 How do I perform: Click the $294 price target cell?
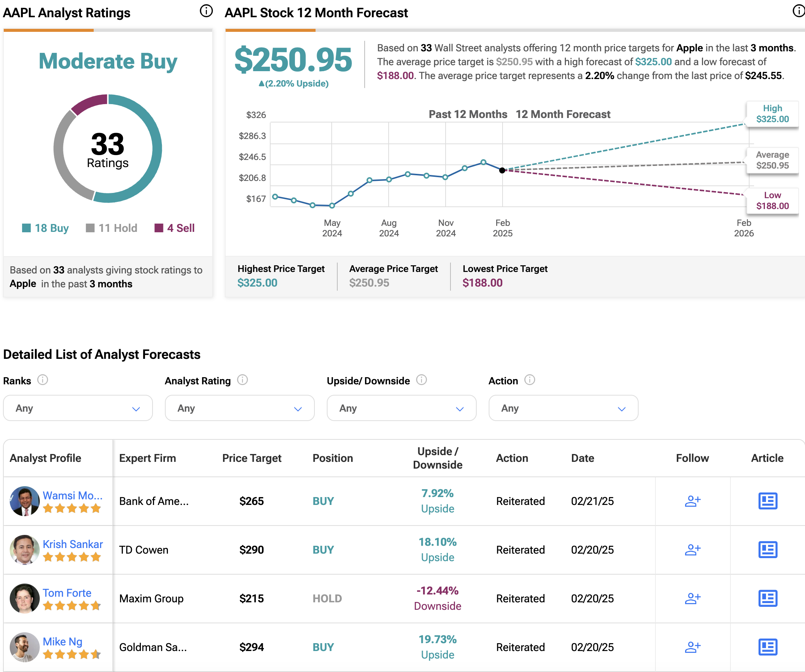(251, 647)
